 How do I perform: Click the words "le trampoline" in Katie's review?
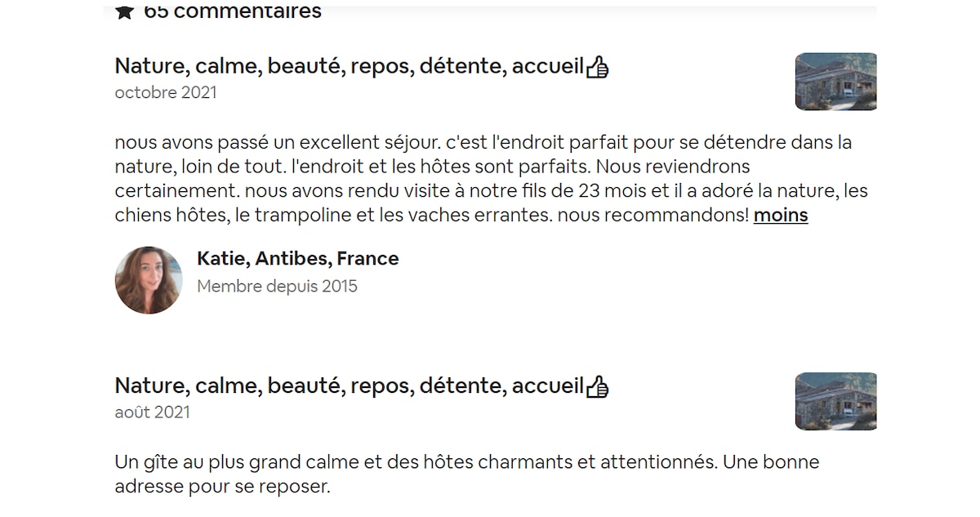(305, 216)
